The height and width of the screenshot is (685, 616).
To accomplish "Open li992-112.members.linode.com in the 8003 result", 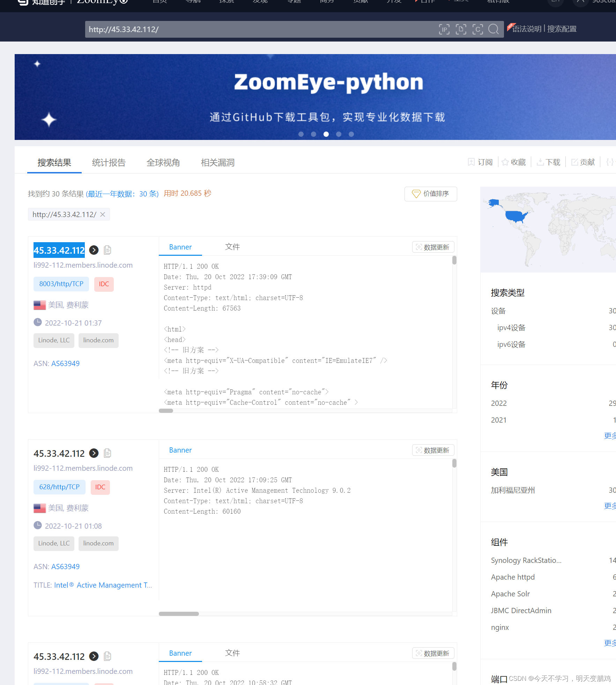I will coord(83,265).
